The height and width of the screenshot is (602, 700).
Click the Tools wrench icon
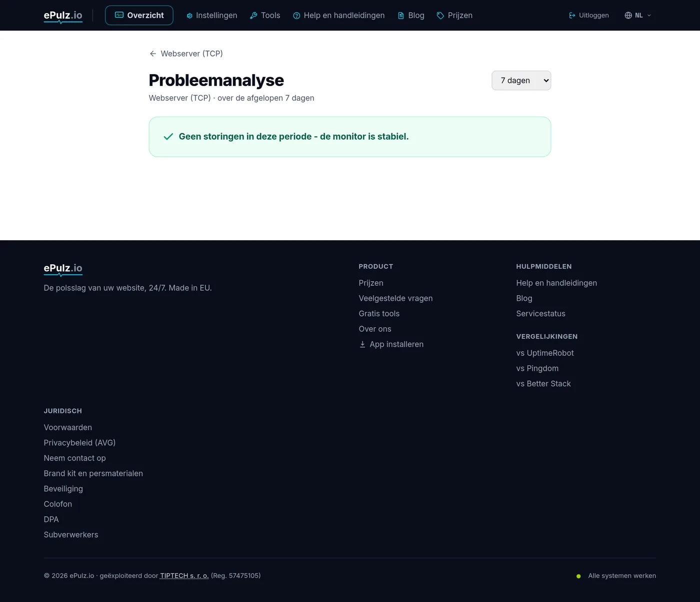click(x=253, y=16)
